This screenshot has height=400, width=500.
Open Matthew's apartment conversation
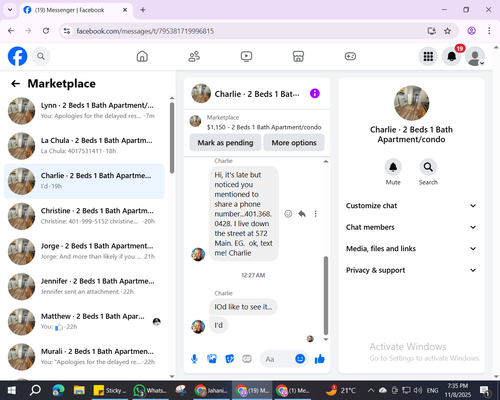point(84,322)
